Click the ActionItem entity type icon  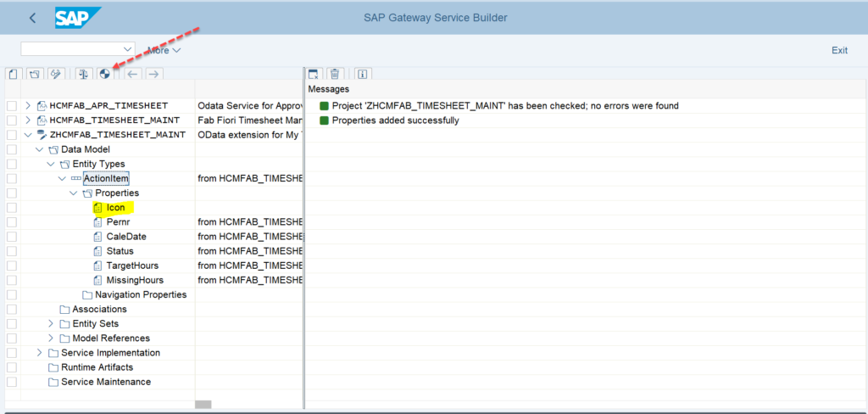click(x=75, y=178)
